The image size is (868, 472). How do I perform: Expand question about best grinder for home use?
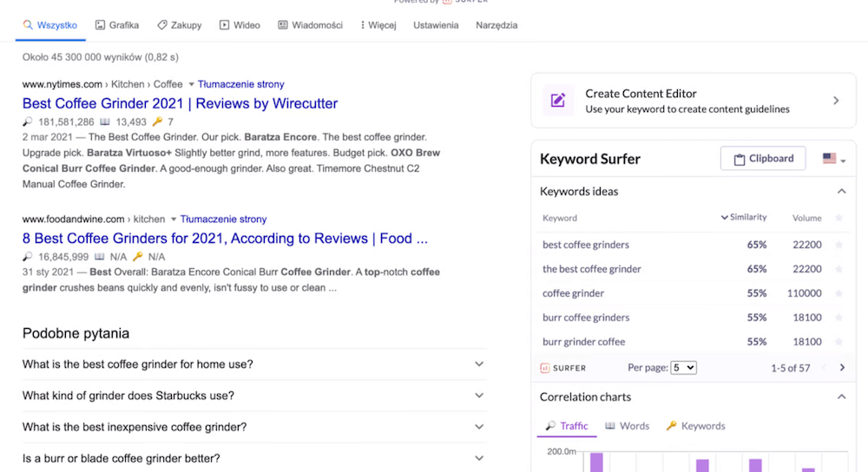[254, 364]
